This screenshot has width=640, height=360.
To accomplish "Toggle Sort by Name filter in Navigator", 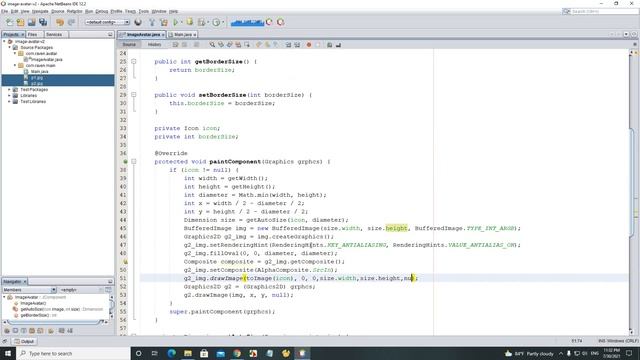I will click(x=62, y=331).
